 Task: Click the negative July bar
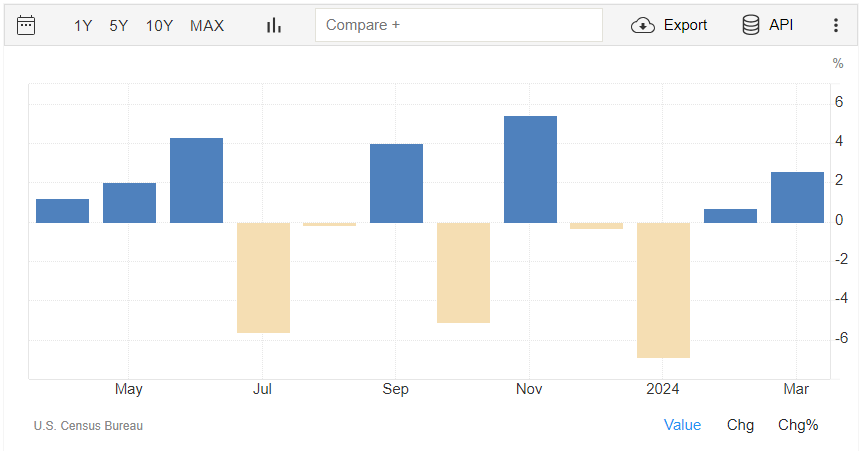point(263,277)
